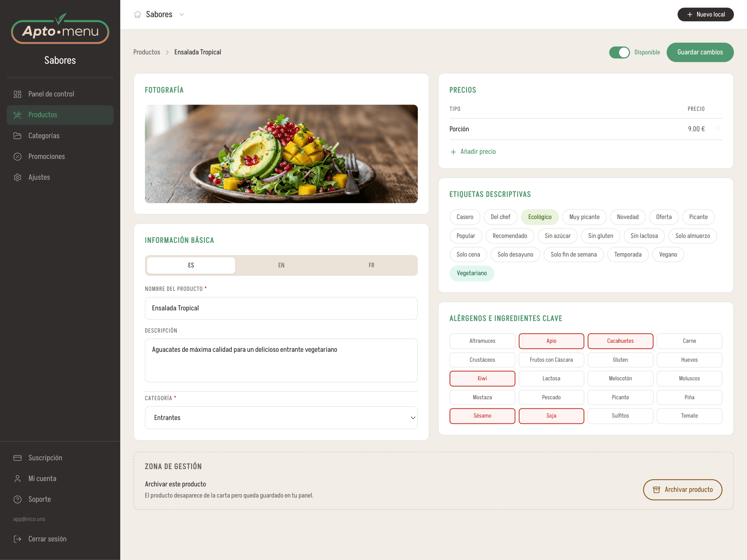Screen dimensions: 747x560
Task: Click the Cerrar sesión logout icon
Action: tap(17, 539)
